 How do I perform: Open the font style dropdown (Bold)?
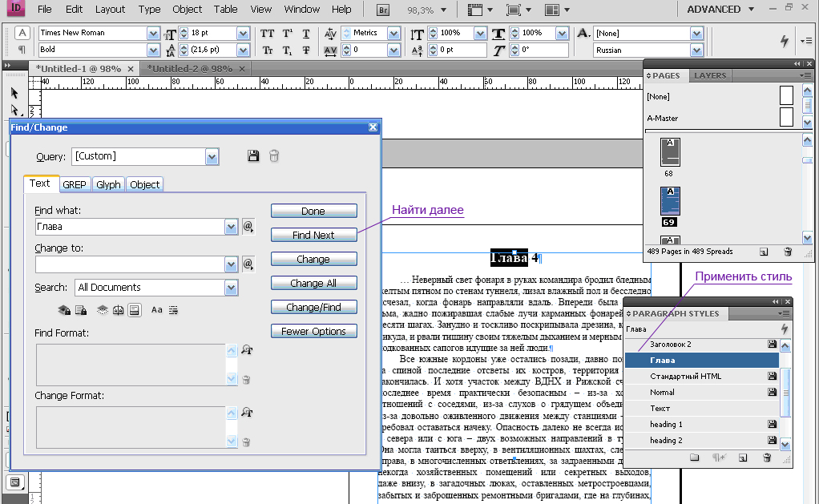[x=153, y=50]
